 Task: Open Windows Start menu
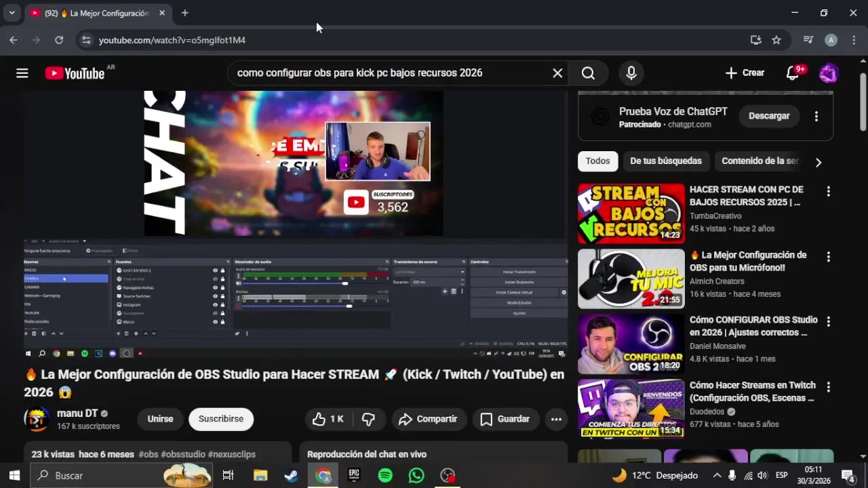[x=14, y=476]
